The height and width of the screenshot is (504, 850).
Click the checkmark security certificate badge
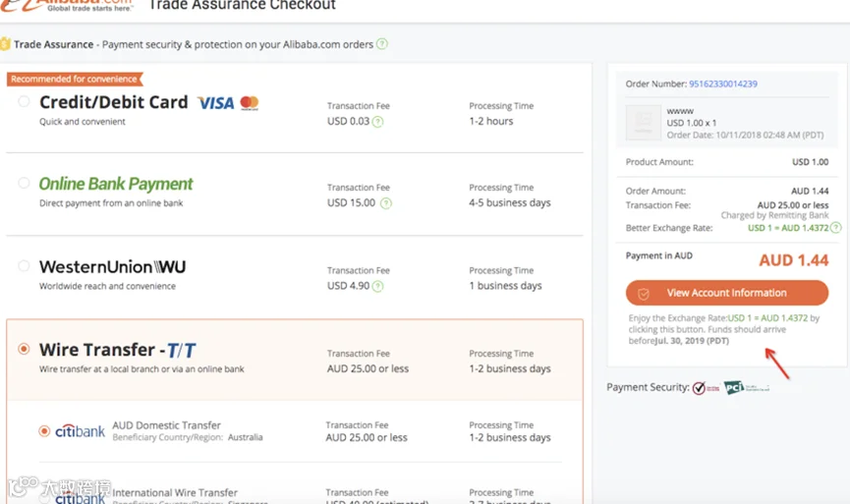click(706, 387)
